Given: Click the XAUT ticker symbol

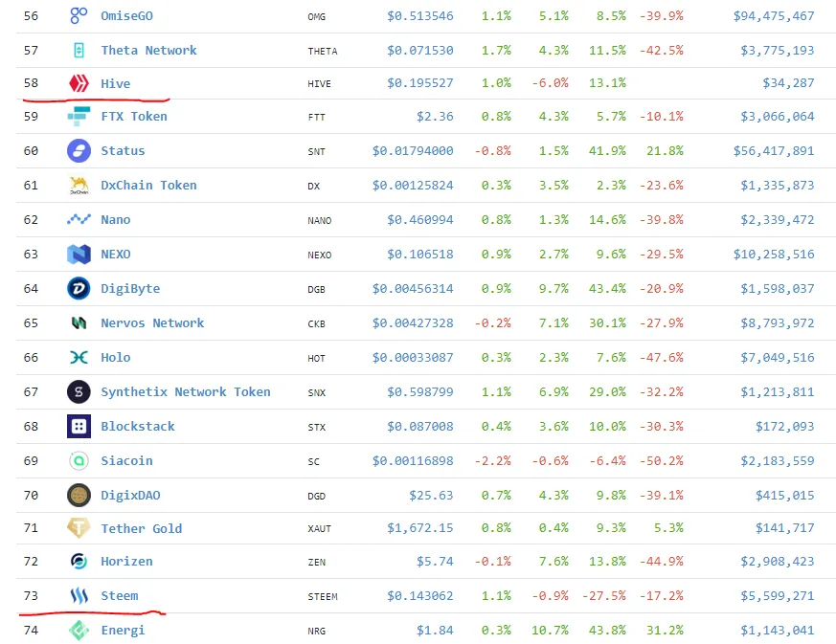Looking at the screenshot, I should [319, 529].
